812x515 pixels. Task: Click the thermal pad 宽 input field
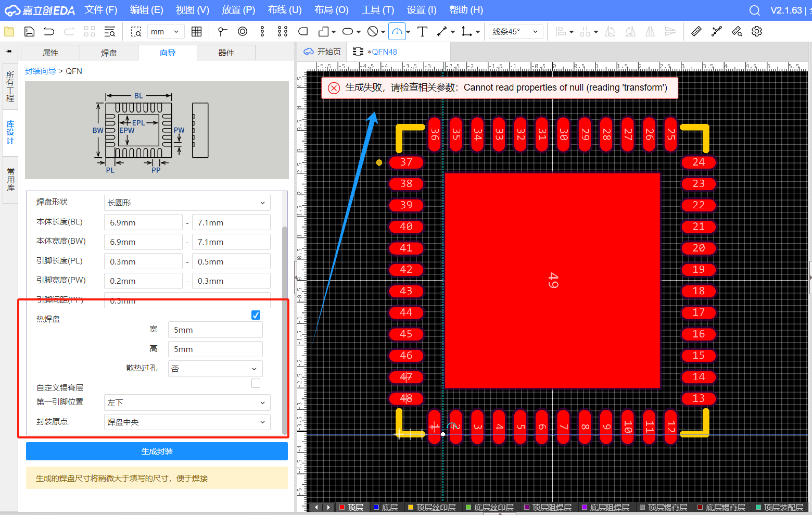pos(215,330)
